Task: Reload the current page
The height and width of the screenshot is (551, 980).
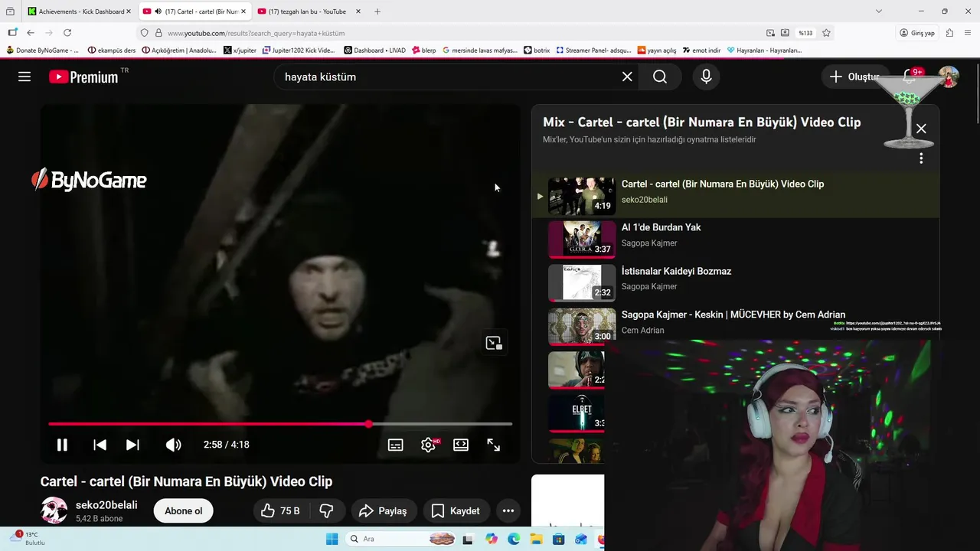Action: tap(67, 33)
